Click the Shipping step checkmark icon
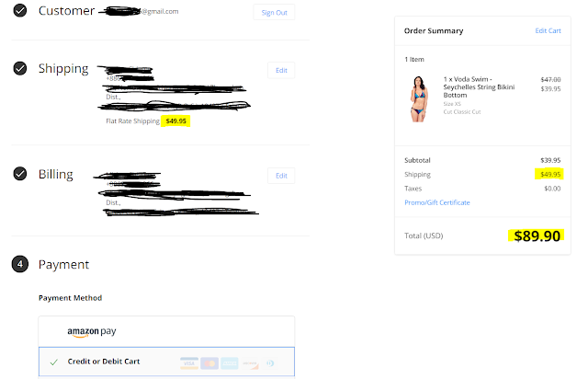 pyautogui.click(x=20, y=68)
